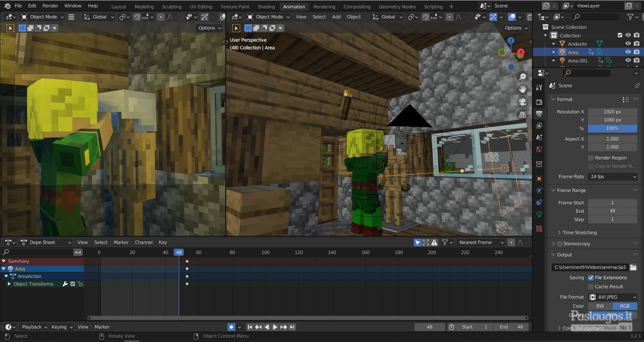The width and height of the screenshot is (644, 342).
Task: Hide Andesite in the viewport
Action: click(x=628, y=44)
